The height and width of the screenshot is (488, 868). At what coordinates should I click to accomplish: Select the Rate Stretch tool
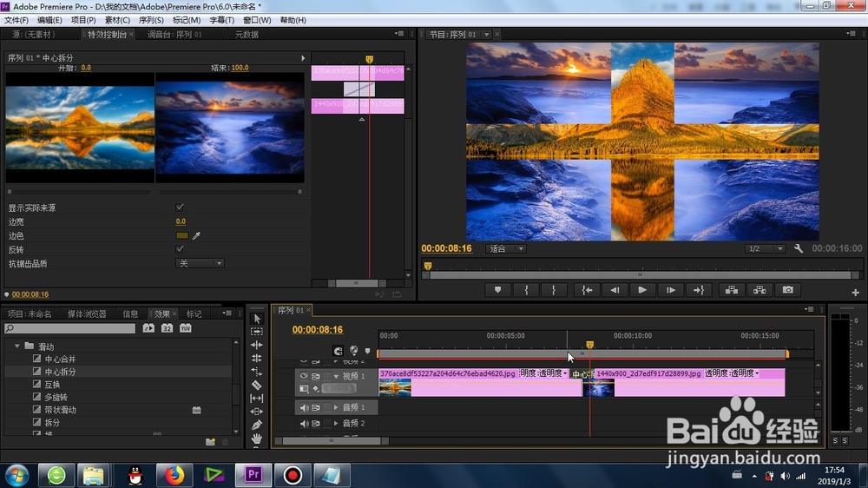tap(257, 371)
